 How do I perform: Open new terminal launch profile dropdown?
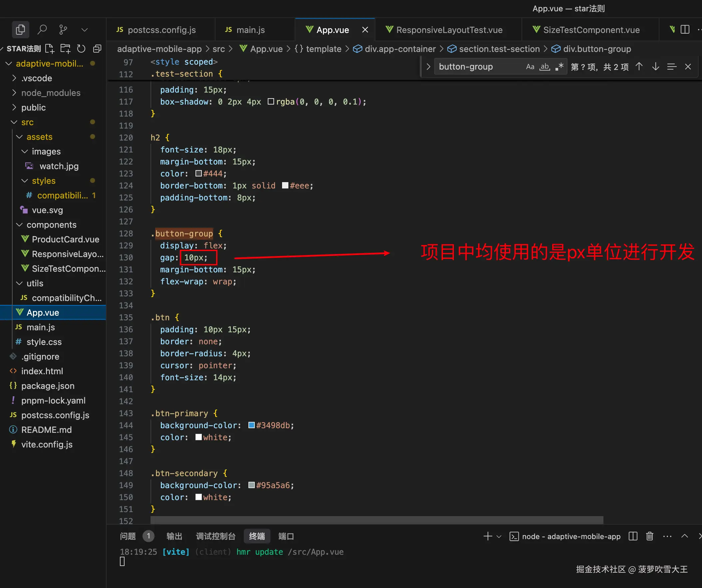tap(499, 536)
